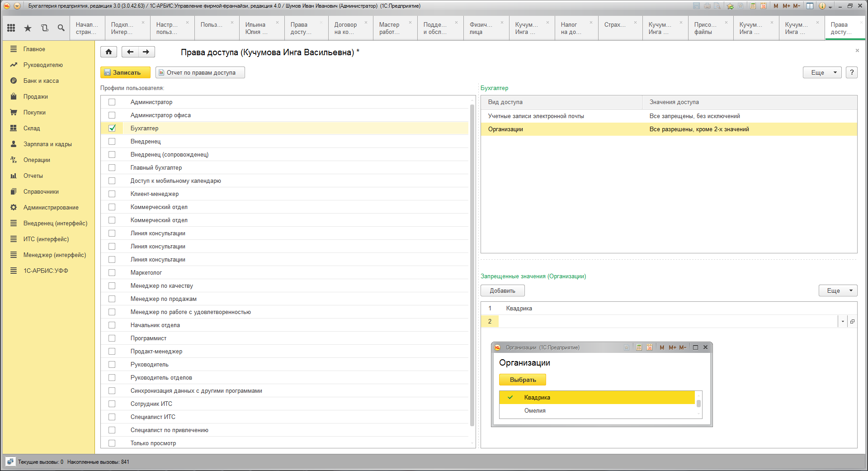Check the Только просмотр checkbox
Image resolution: width=868 pixels, height=471 pixels.
tap(112, 443)
